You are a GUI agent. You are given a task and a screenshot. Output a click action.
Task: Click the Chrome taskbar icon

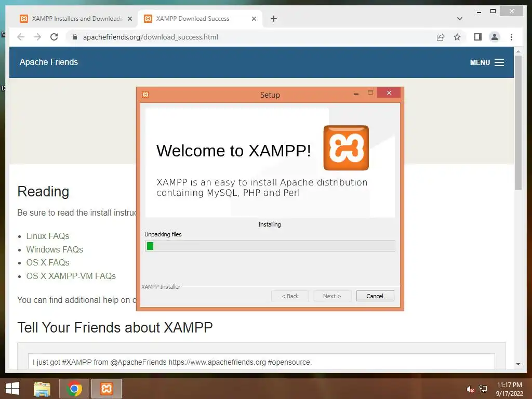click(x=74, y=389)
